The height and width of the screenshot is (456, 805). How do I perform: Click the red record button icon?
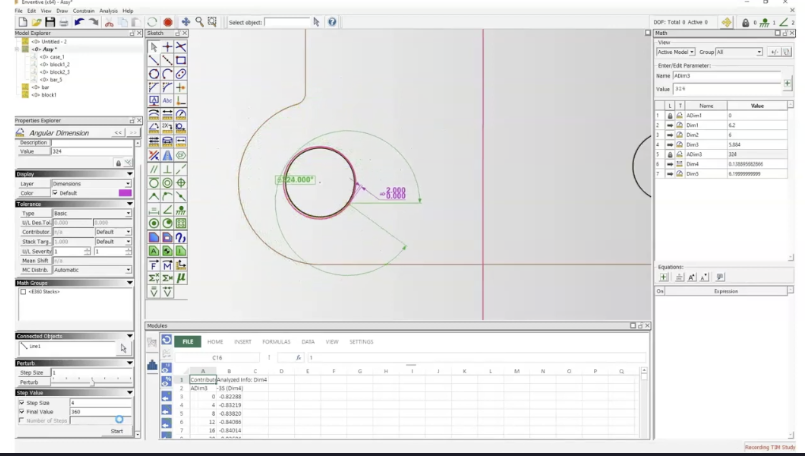click(168, 21)
